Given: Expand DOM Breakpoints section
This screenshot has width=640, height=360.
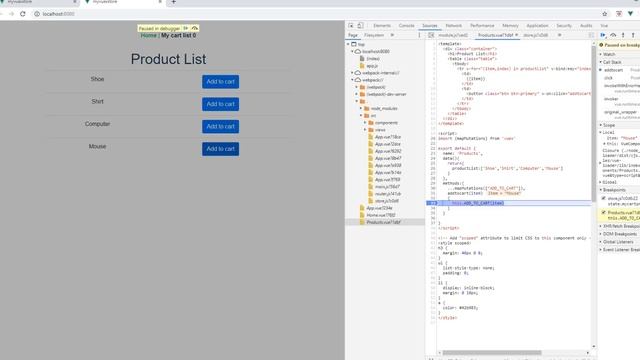Looking at the screenshot, I should [x=619, y=234].
